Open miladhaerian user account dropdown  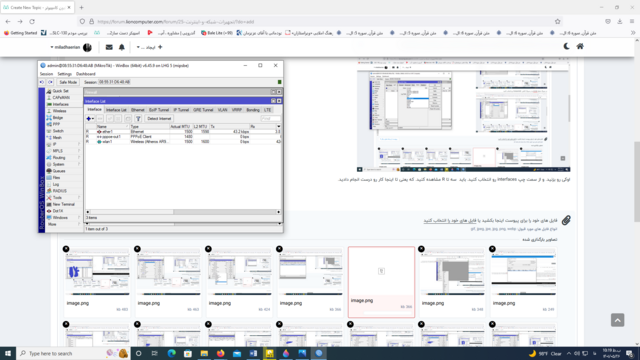point(70,47)
